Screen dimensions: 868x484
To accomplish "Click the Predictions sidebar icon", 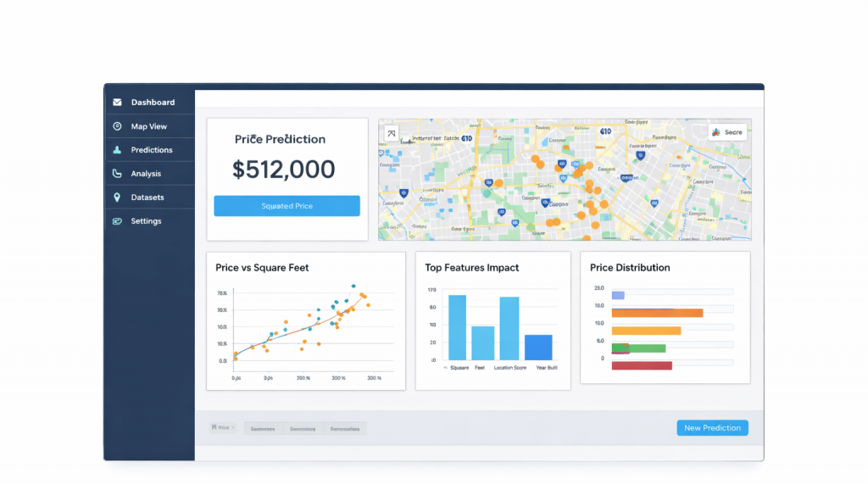I will (x=117, y=150).
